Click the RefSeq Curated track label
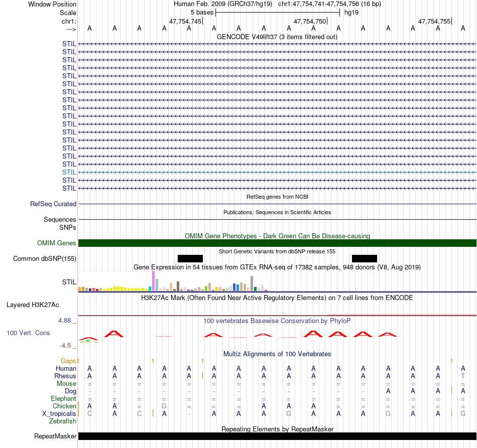Screen dimensions: 477x448 tap(53, 204)
